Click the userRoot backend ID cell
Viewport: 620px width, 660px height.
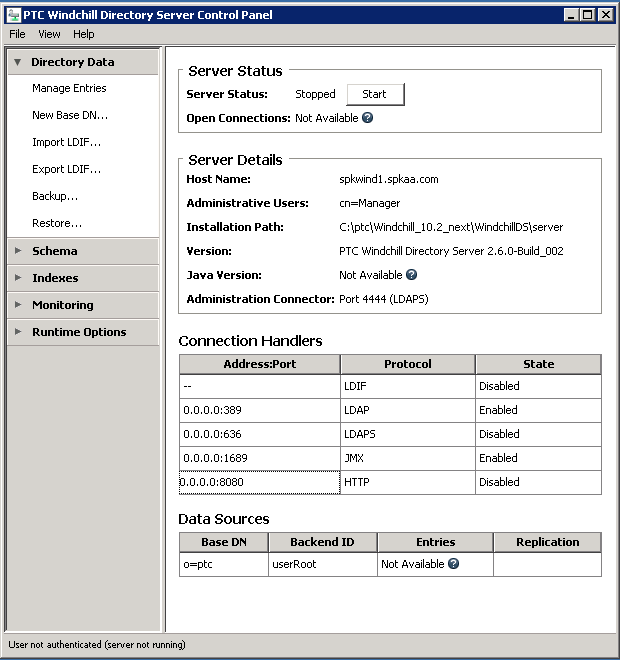click(x=323, y=564)
